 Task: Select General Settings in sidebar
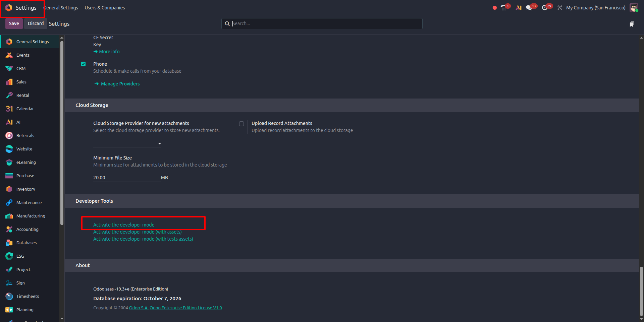point(30,42)
